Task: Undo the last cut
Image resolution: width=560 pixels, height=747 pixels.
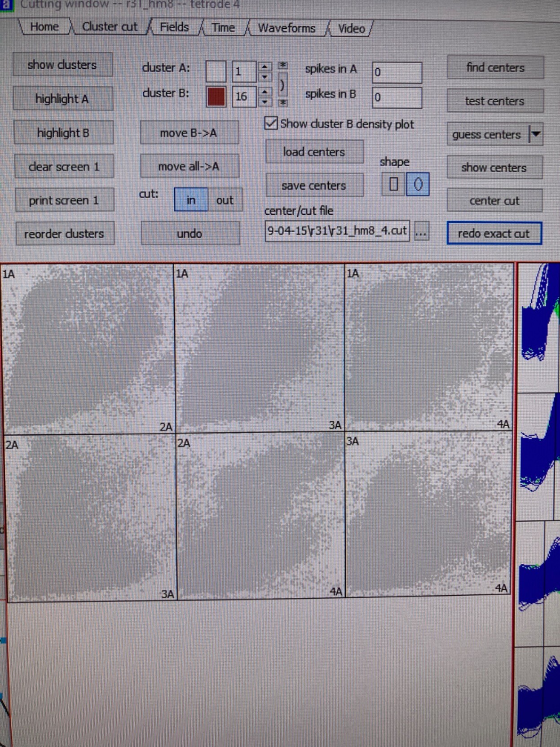Action: (190, 234)
